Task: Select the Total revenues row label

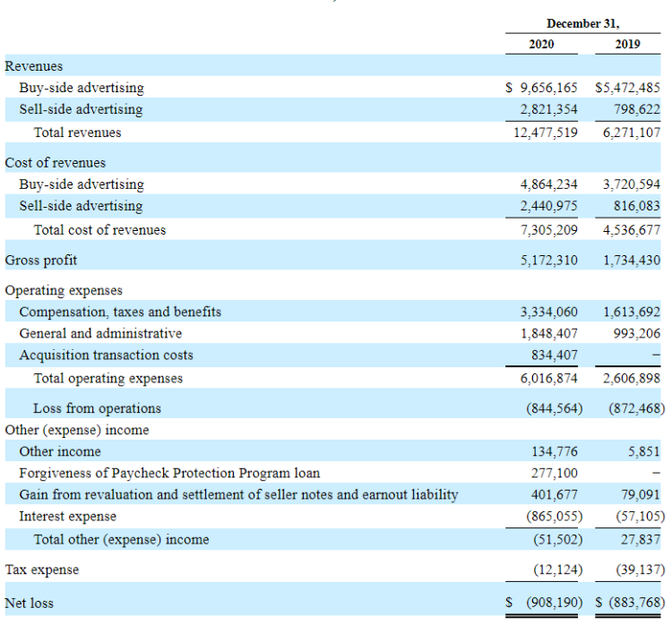Action: pos(77,132)
